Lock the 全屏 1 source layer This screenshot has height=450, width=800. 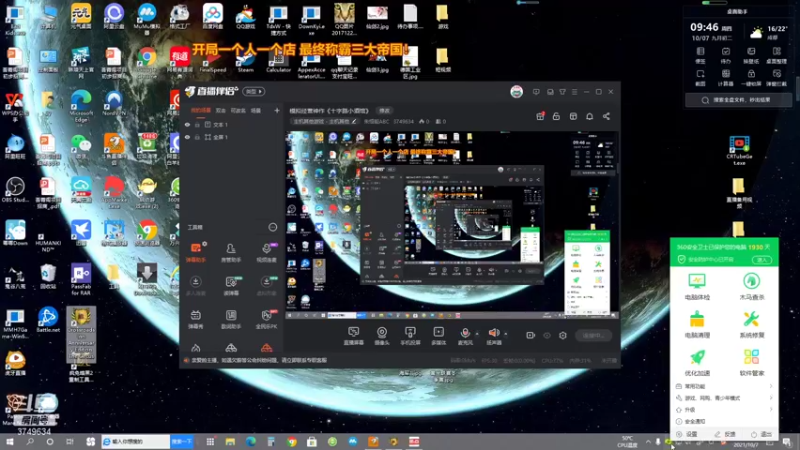pyautogui.click(x=197, y=137)
